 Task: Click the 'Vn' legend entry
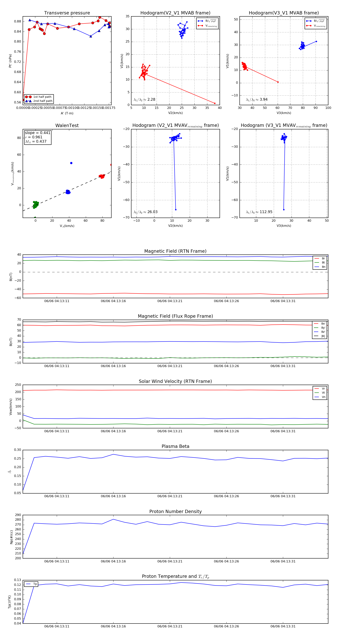(x=320, y=397)
